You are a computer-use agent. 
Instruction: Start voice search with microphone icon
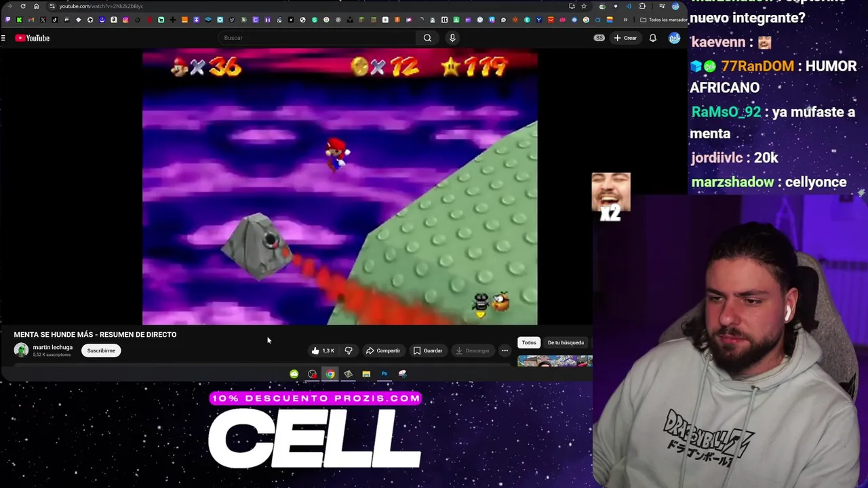coord(452,38)
